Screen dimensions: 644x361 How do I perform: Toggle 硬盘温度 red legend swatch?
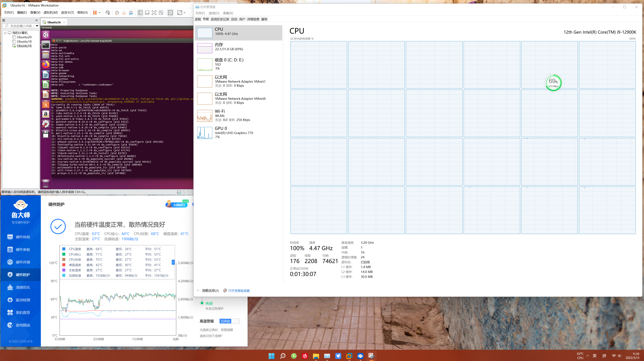tap(64, 265)
